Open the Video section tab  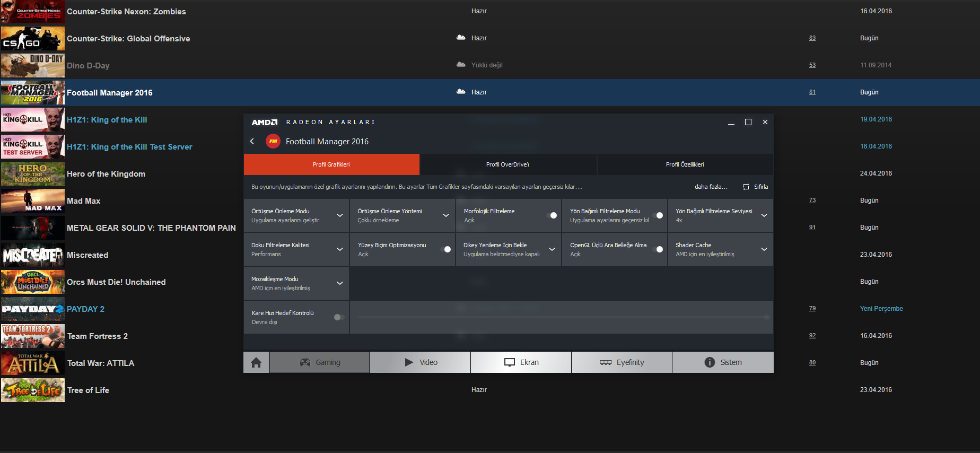(421, 362)
